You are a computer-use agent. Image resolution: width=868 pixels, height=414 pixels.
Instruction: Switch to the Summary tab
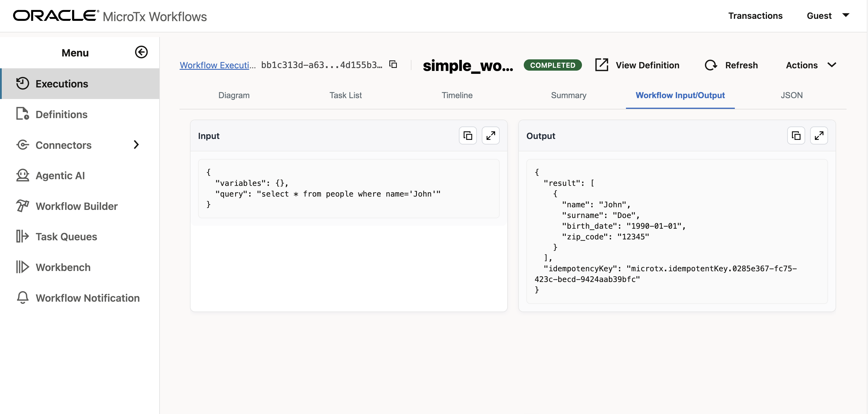(568, 95)
